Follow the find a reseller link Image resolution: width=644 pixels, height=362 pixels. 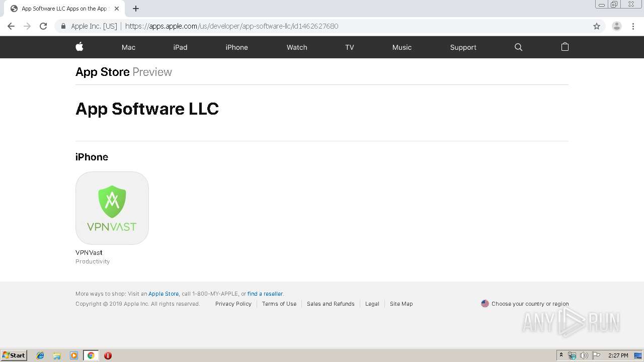click(x=265, y=294)
